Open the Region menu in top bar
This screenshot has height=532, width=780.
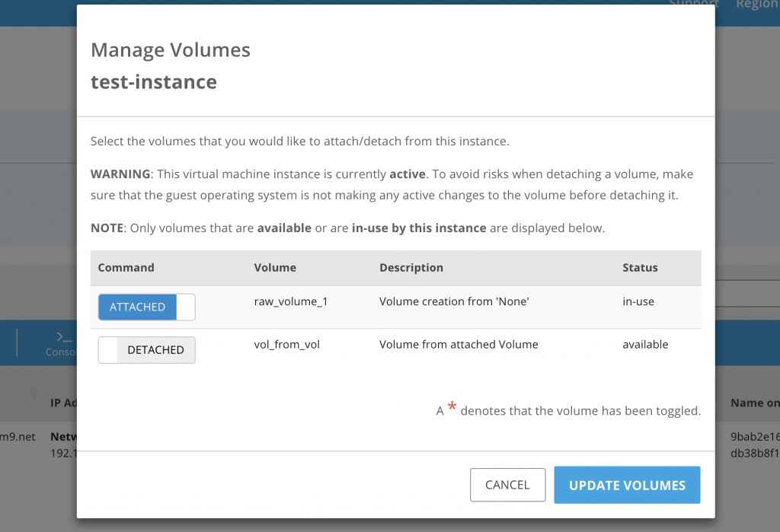(756, 5)
